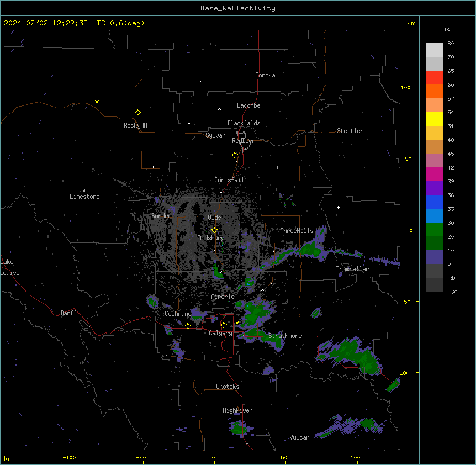Click the RedDeer label
Image resolution: width=476 pixels, height=465 pixels.
coord(243,141)
